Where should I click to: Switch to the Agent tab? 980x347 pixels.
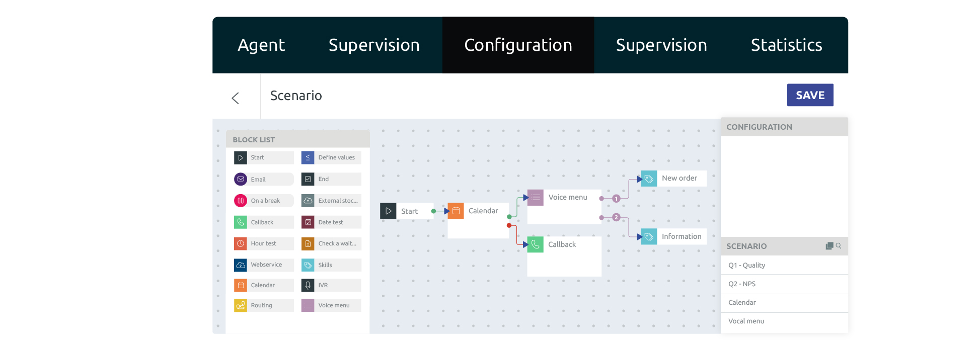pyautogui.click(x=261, y=45)
